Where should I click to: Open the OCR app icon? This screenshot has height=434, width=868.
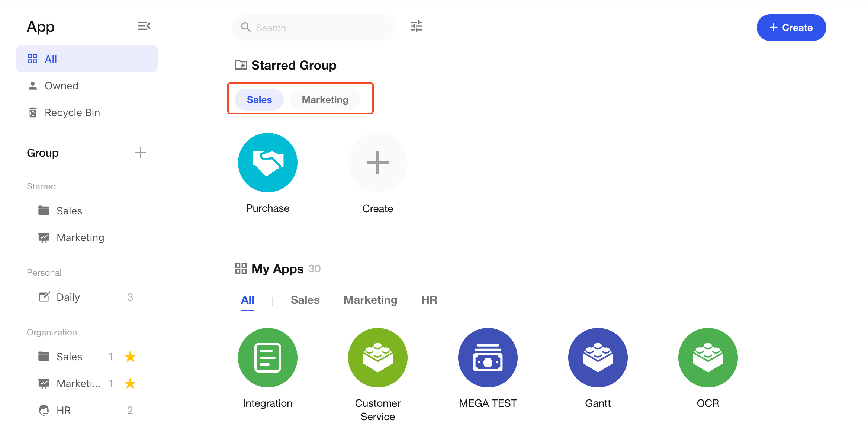pyautogui.click(x=708, y=358)
